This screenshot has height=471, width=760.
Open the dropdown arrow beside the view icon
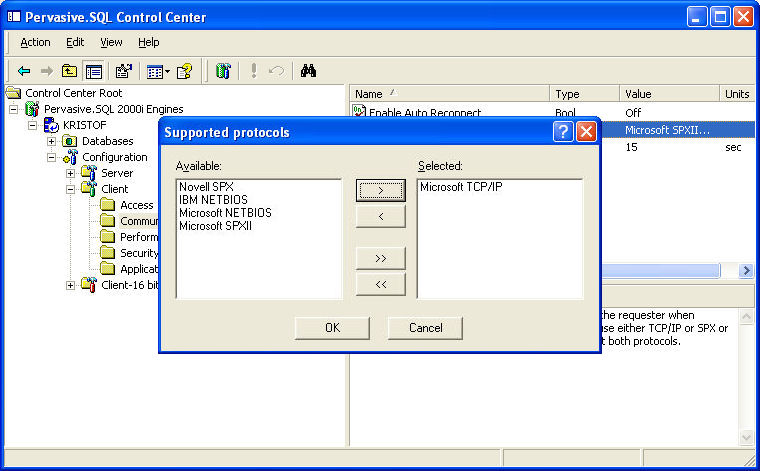[167, 72]
